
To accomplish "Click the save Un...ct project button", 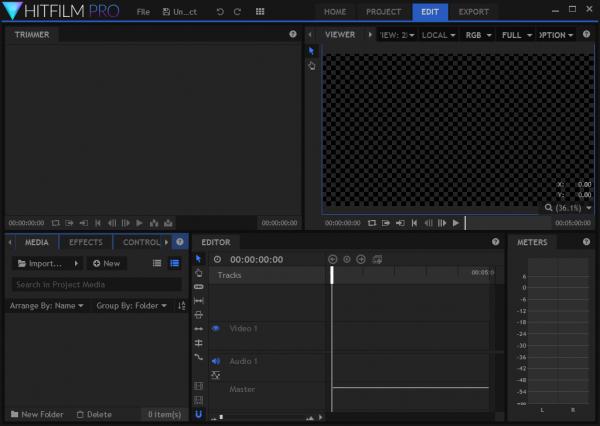I will tap(179, 12).
